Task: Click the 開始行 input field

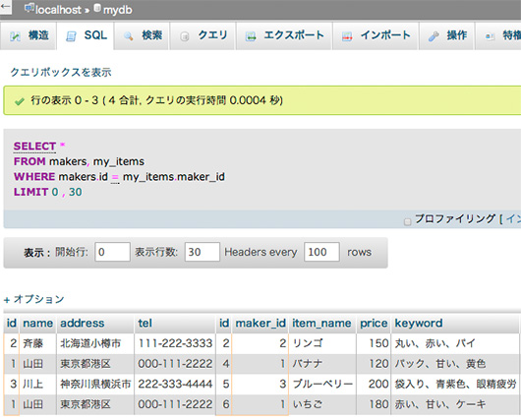Action: 112,252
